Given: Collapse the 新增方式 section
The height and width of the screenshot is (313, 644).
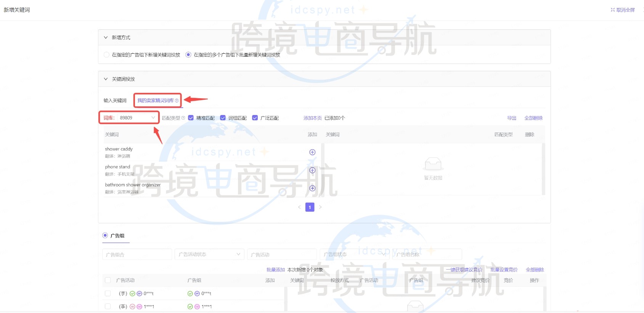Looking at the screenshot, I should (x=106, y=38).
